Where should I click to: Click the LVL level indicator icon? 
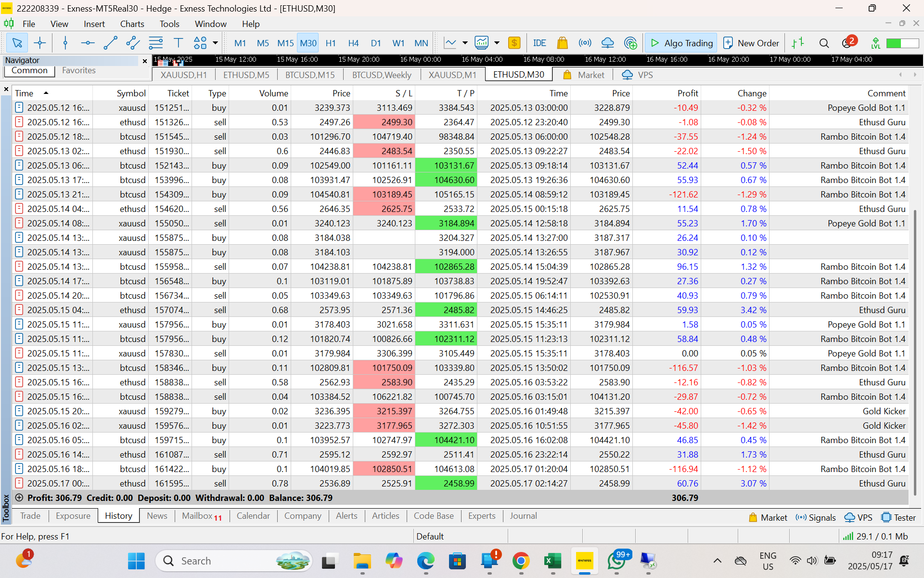tap(875, 43)
